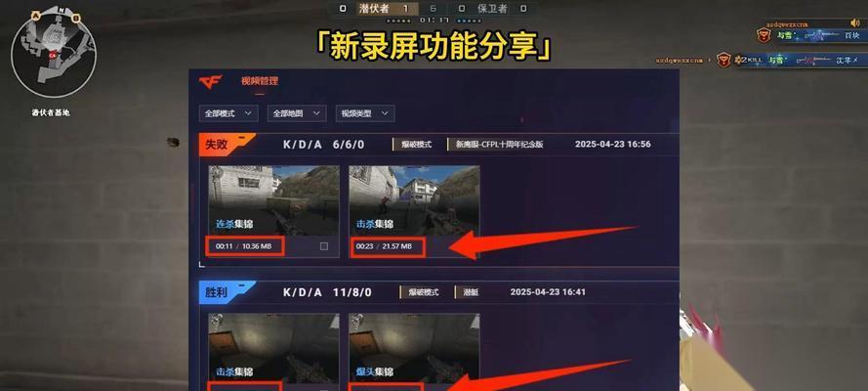Image resolution: width=868 pixels, height=391 pixels.
Task: Click the round timer under the scoreboard
Action: 434,20
